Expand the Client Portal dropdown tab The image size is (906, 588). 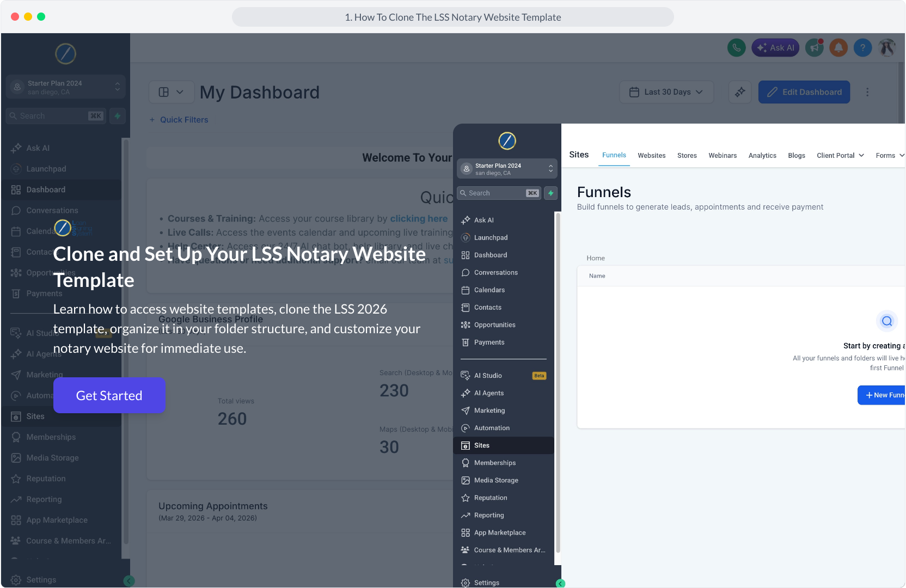click(840, 156)
